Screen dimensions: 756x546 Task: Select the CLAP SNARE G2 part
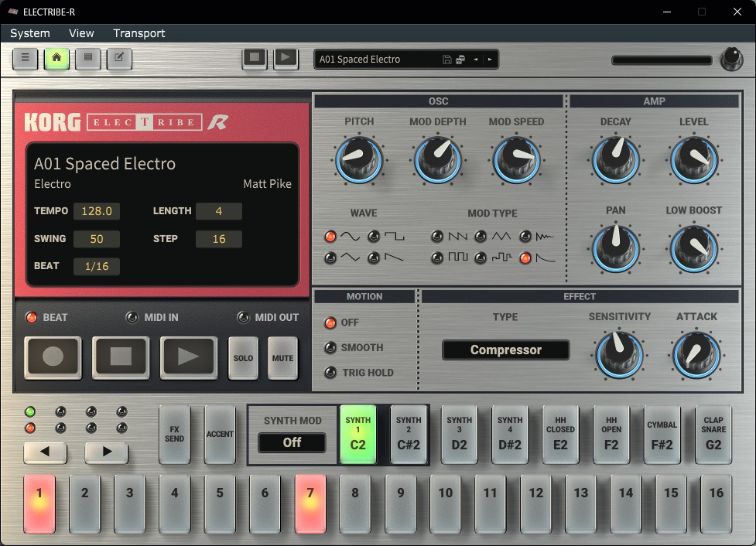point(713,434)
